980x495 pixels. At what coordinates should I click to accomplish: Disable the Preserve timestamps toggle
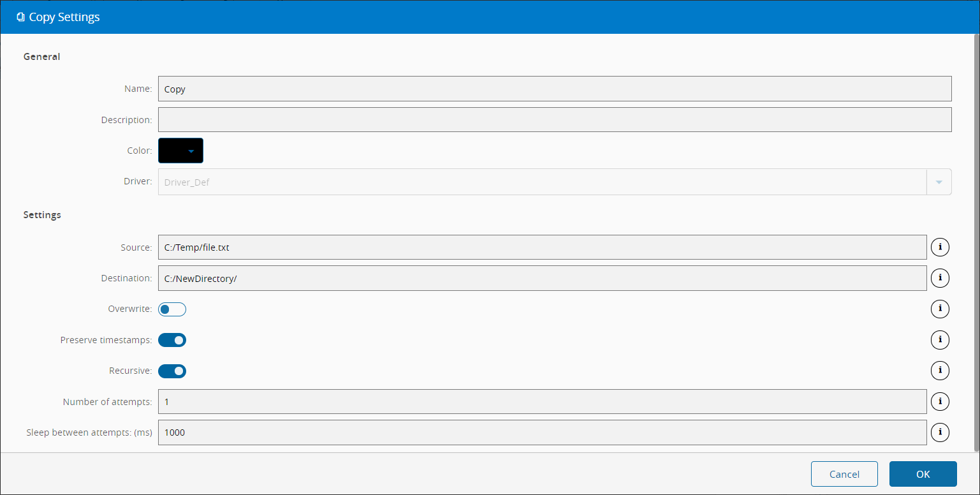[x=172, y=340]
